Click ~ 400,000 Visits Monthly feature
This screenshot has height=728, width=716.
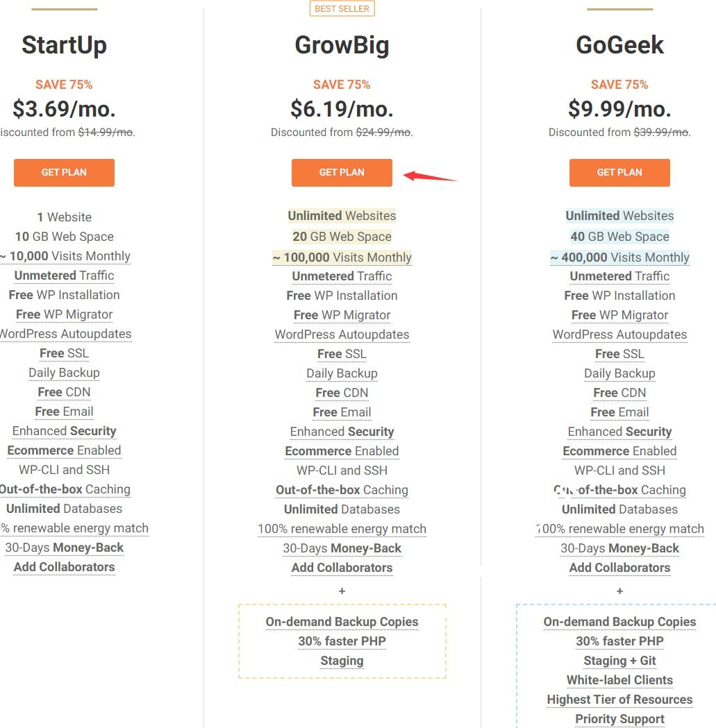click(x=619, y=257)
